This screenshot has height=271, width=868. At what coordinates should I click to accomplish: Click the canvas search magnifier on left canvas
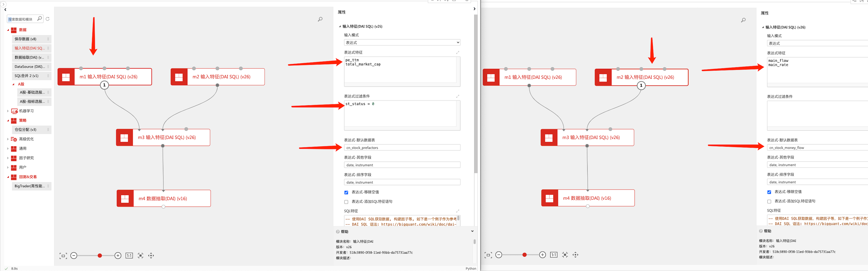pos(320,19)
